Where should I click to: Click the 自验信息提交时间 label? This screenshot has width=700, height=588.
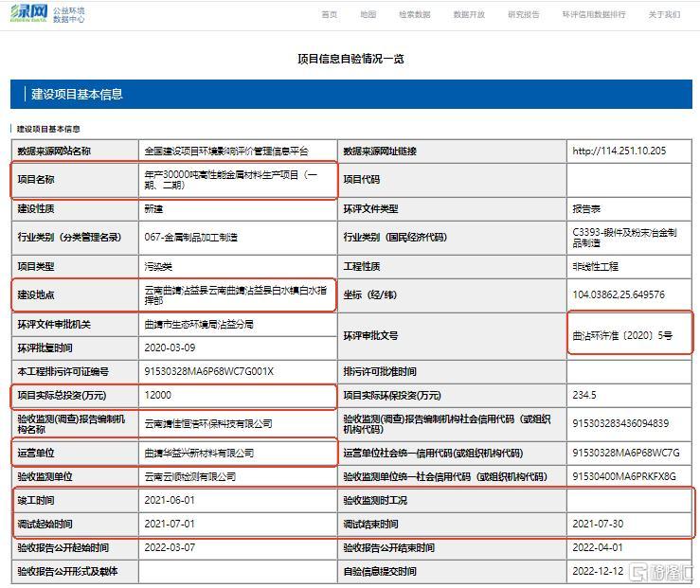(380, 571)
